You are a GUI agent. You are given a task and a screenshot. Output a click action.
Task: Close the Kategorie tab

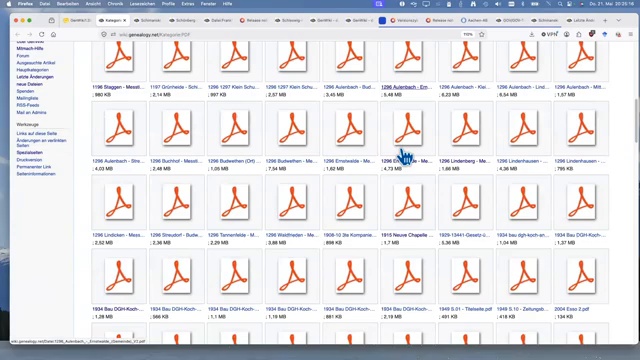(124, 20)
